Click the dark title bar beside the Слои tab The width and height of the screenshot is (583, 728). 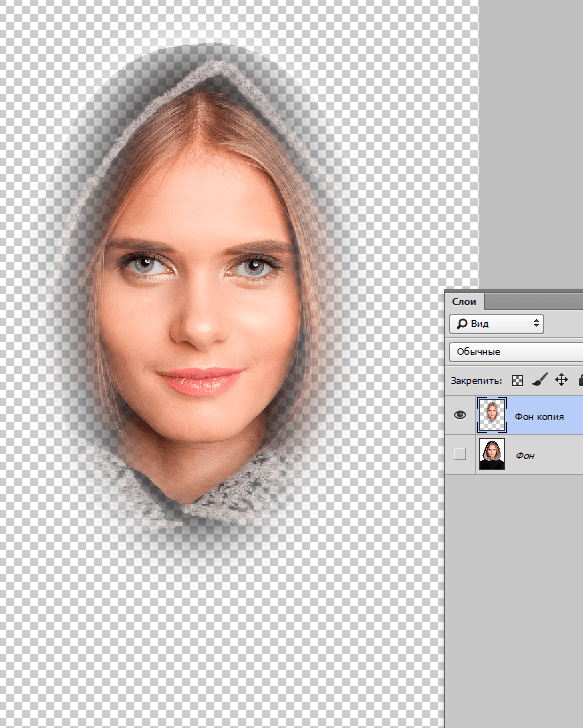click(x=534, y=302)
